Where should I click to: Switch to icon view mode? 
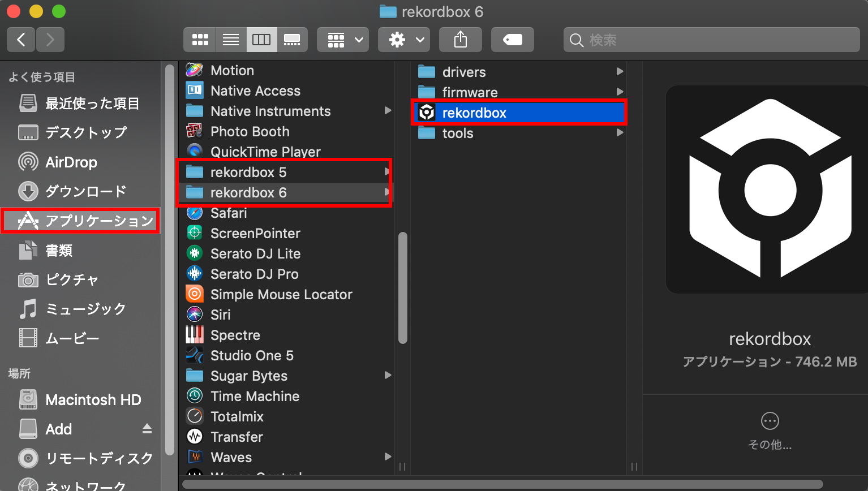[x=200, y=40]
